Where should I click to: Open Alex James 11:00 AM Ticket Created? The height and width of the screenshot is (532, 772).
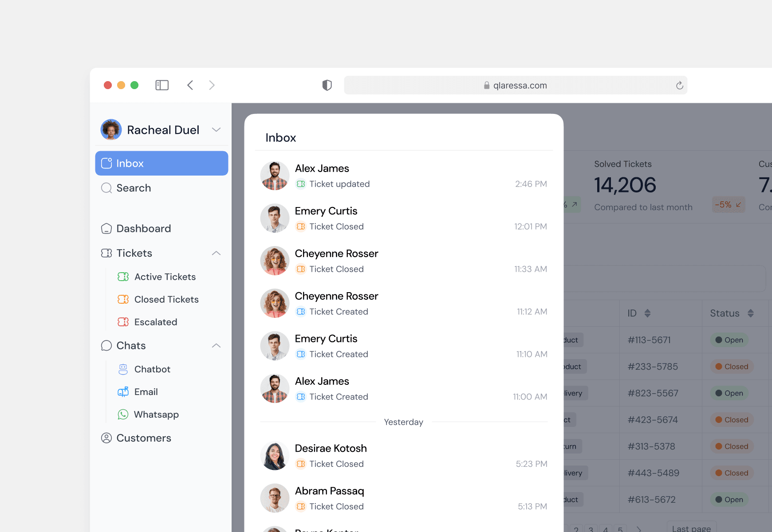click(403, 388)
